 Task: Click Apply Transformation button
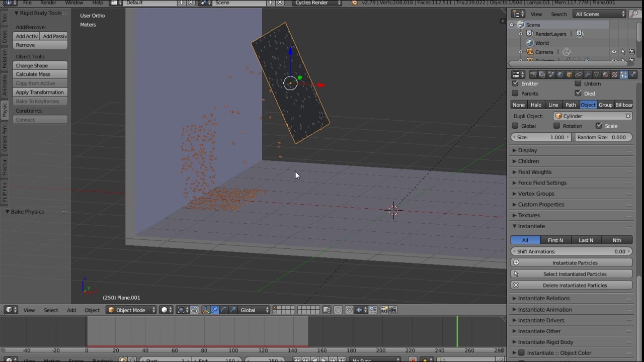pyautogui.click(x=40, y=92)
